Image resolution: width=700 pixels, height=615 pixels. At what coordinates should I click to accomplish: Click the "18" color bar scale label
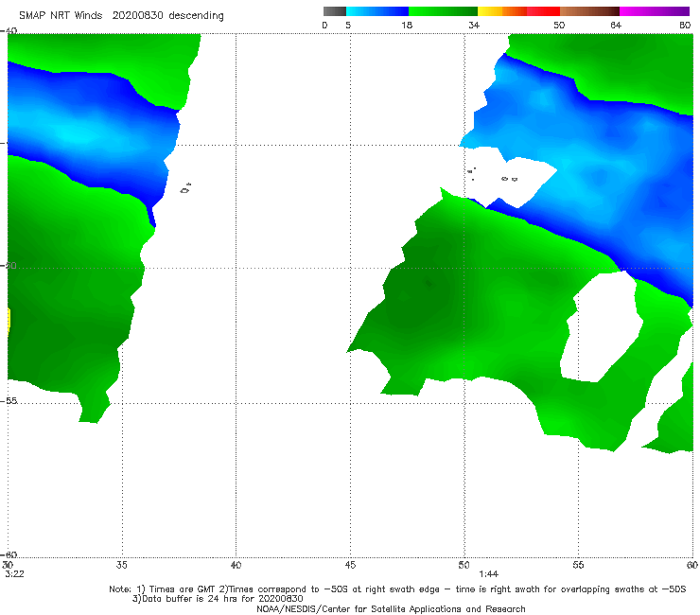tap(407, 25)
